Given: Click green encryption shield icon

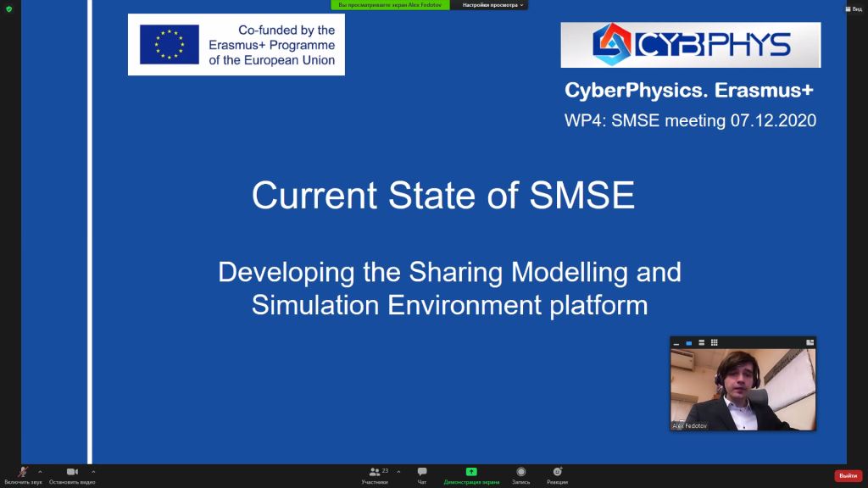Looking at the screenshot, I should point(8,8).
